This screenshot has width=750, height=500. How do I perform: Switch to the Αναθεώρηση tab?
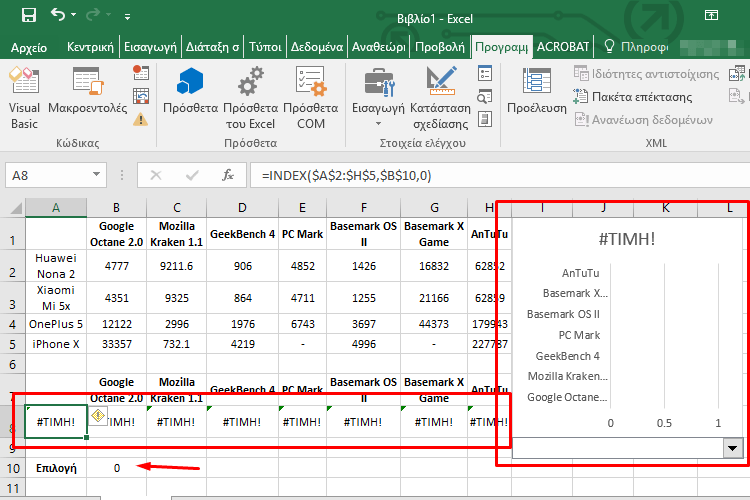click(378, 47)
